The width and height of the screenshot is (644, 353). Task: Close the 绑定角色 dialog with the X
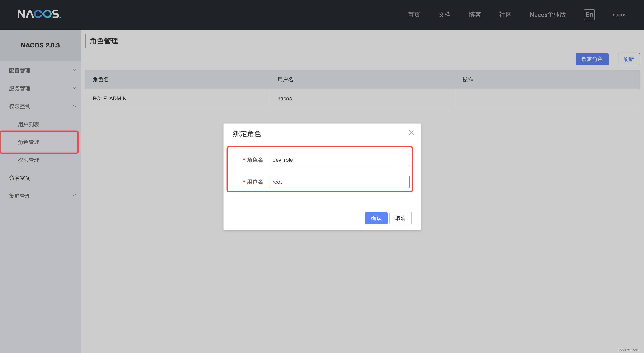click(x=412, y=133)
